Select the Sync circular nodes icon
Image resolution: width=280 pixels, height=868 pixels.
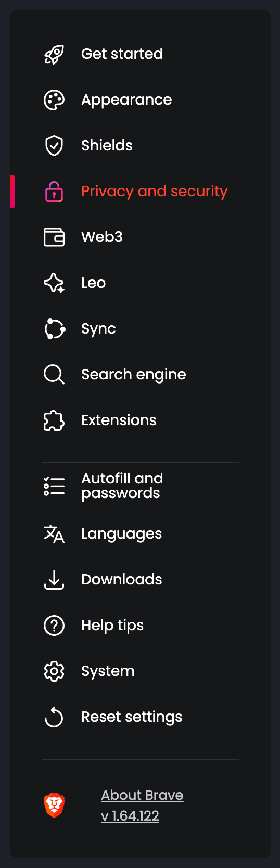coord(55,329)
